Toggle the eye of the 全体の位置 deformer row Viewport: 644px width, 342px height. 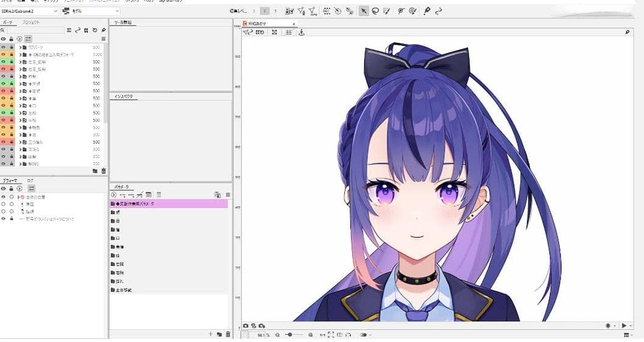pyautogui.click(x=3, y=197)
